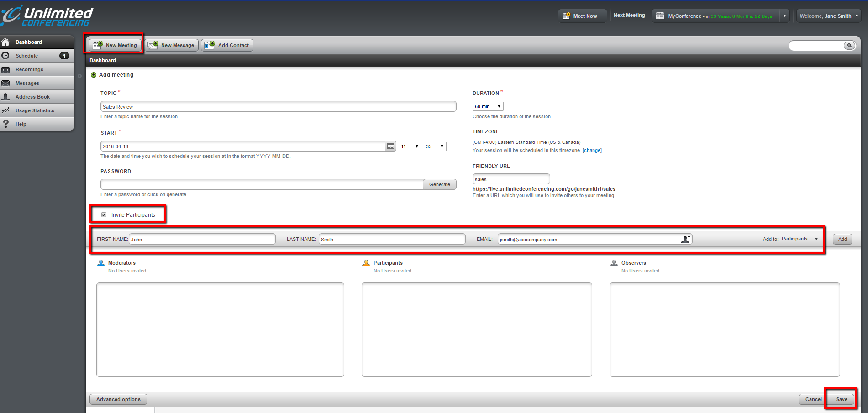This screenshot has height=413, width=868.
Task: Open the Add to Participants dropdown
Action: click(x=800, y=239)
